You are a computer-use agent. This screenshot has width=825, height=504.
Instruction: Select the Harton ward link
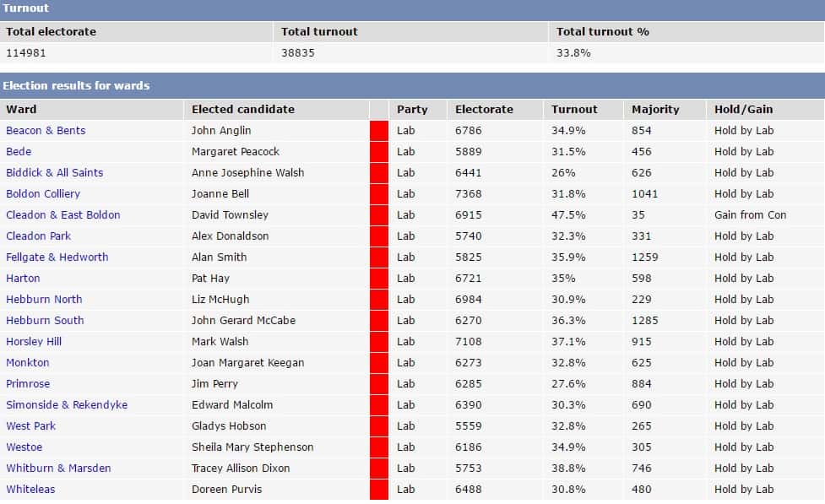click(x=23, y=278)
